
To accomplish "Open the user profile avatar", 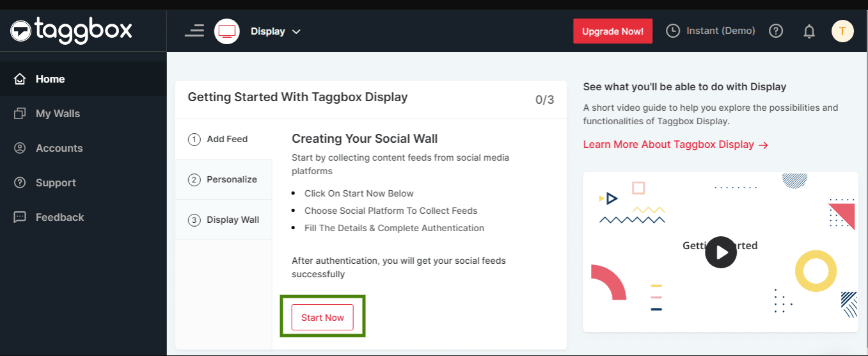I will (x=842, y=31).
